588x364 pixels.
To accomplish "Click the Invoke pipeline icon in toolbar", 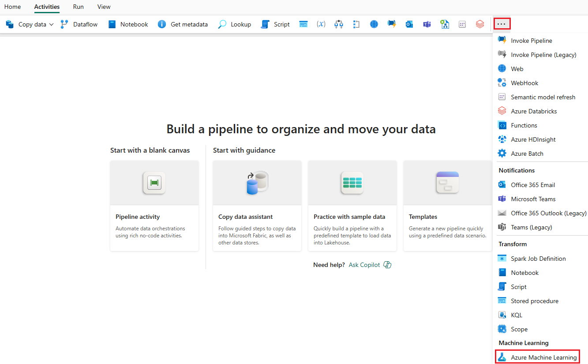I will [392, 24].
